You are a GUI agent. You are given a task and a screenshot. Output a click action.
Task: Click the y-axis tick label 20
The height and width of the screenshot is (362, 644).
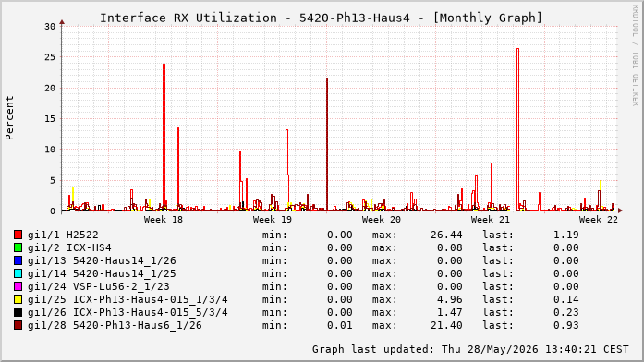(50, 88)
